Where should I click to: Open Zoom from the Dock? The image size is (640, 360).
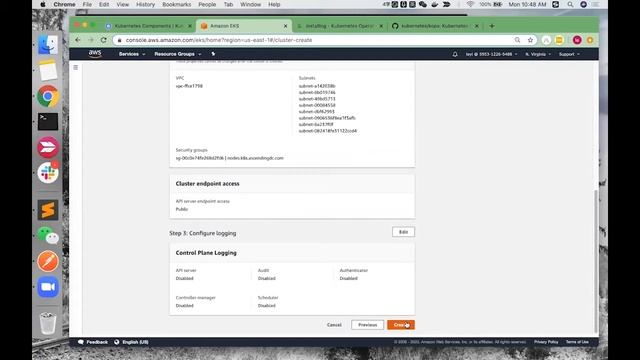tap(48, 287)
